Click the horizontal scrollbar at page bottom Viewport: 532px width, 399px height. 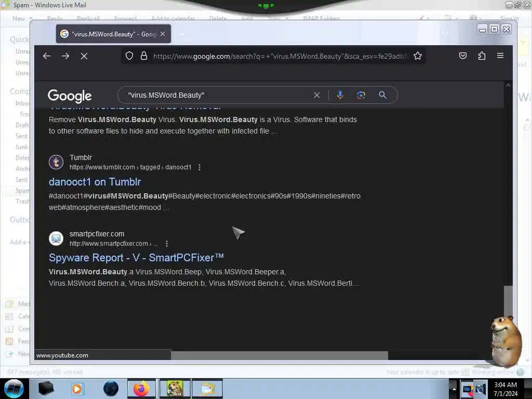click(279, 355)
